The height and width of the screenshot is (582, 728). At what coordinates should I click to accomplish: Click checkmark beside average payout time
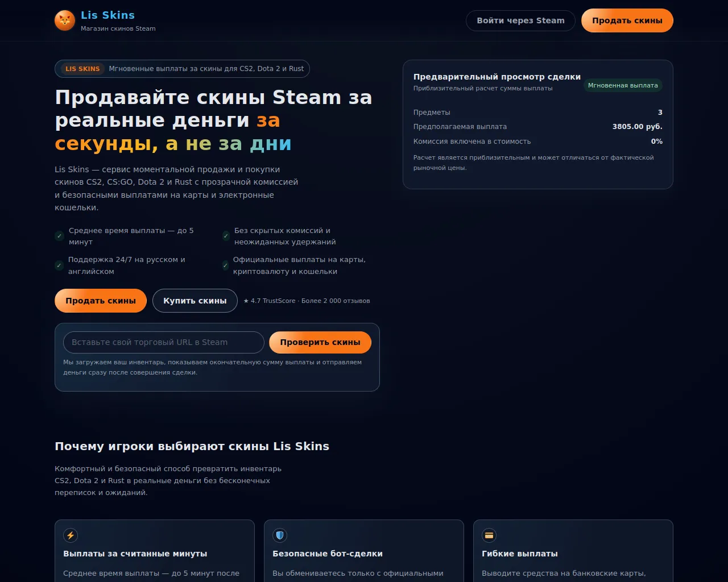[59, 236]
